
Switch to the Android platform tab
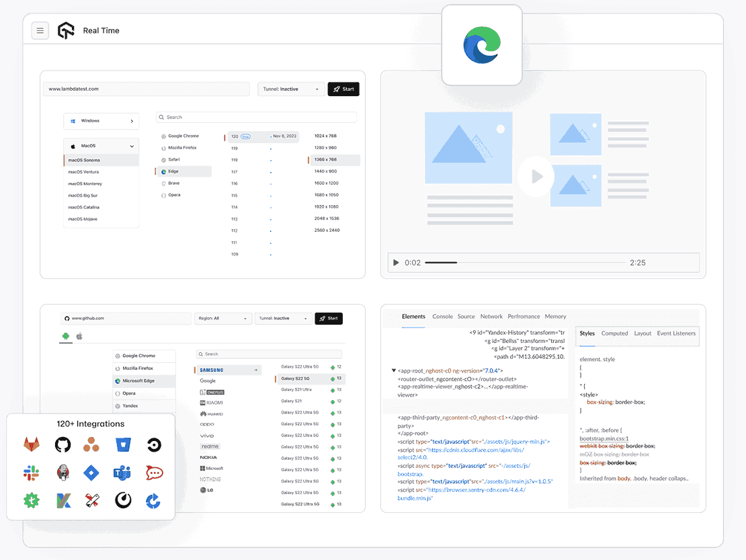(x=65, y=335)
